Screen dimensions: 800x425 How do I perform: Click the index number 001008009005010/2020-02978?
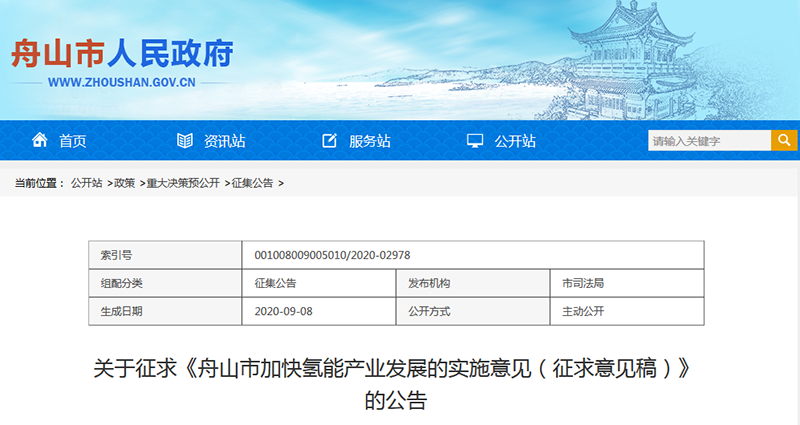(331, 255)
